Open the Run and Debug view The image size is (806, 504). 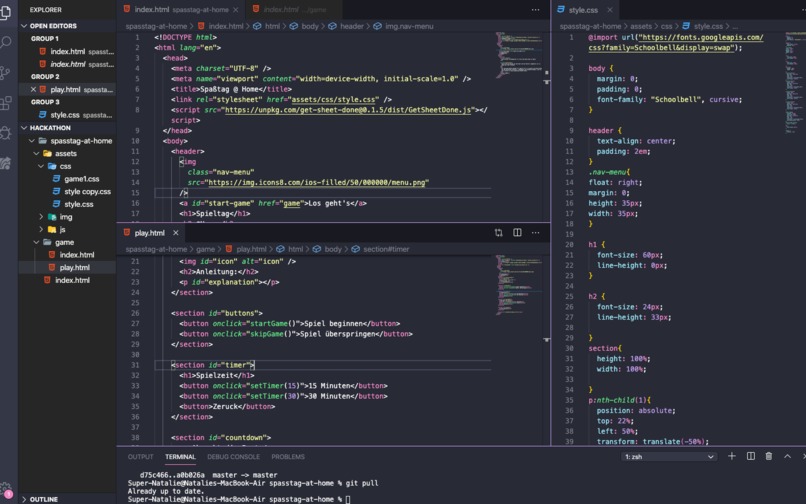pyautogui.click(x=6, y=133)
